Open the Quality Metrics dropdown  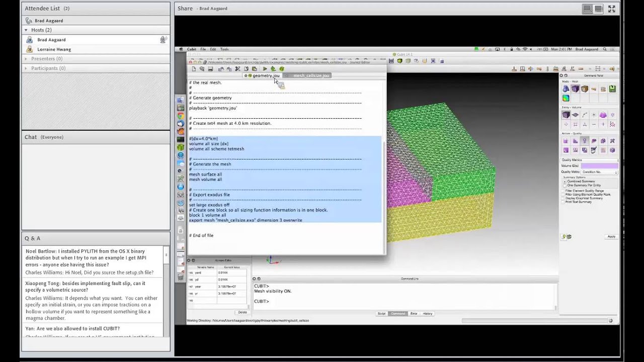590,160
